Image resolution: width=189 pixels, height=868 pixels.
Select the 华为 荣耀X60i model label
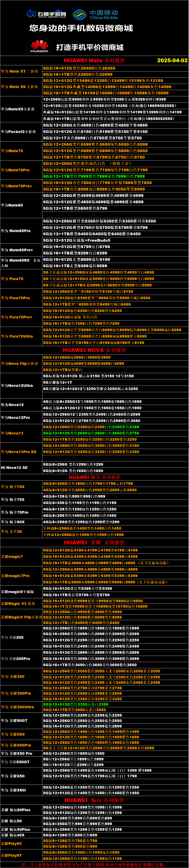14,790
